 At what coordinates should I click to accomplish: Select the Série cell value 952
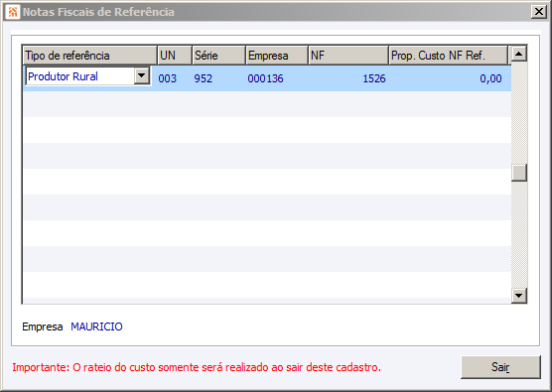[x=204, y=78]
